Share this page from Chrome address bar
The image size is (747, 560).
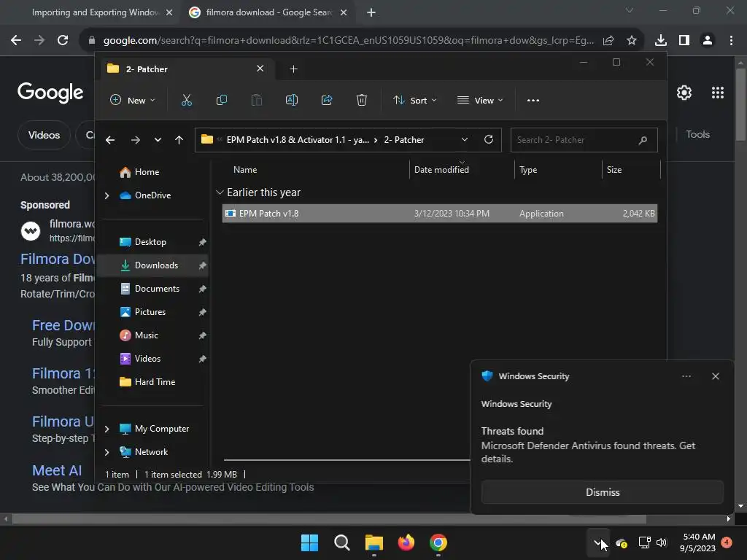click(608, 41)
